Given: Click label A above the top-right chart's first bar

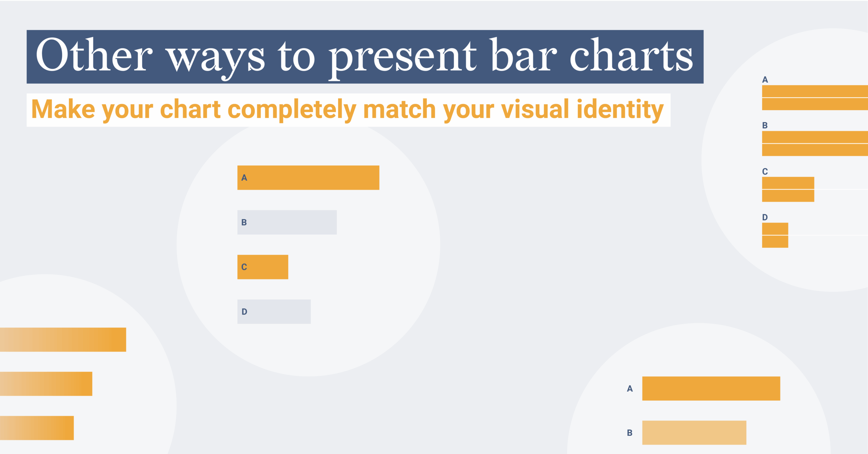Looking at the screenshot, I should click(765, 80).
